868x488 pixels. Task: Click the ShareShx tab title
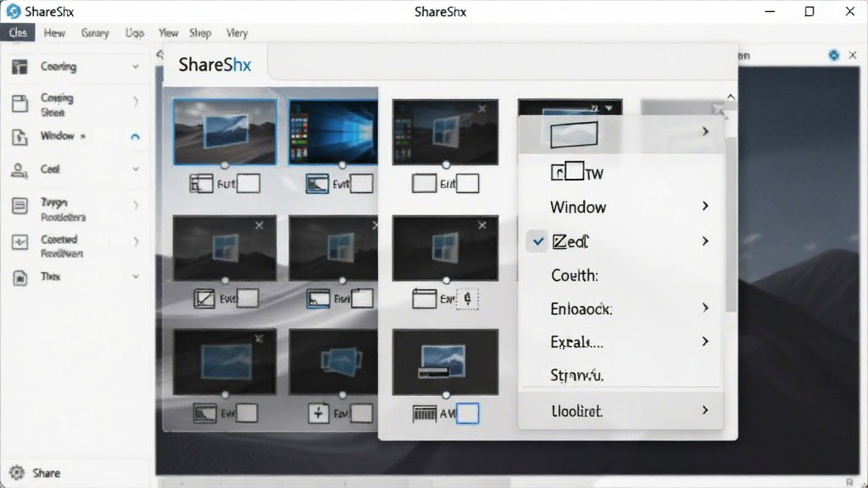tap(214, 64)
